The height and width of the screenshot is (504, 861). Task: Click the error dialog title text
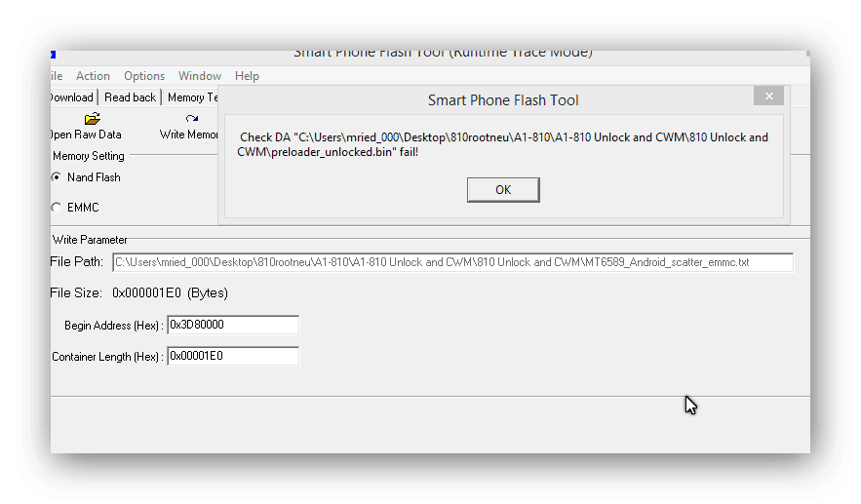(x=503, y=100)
